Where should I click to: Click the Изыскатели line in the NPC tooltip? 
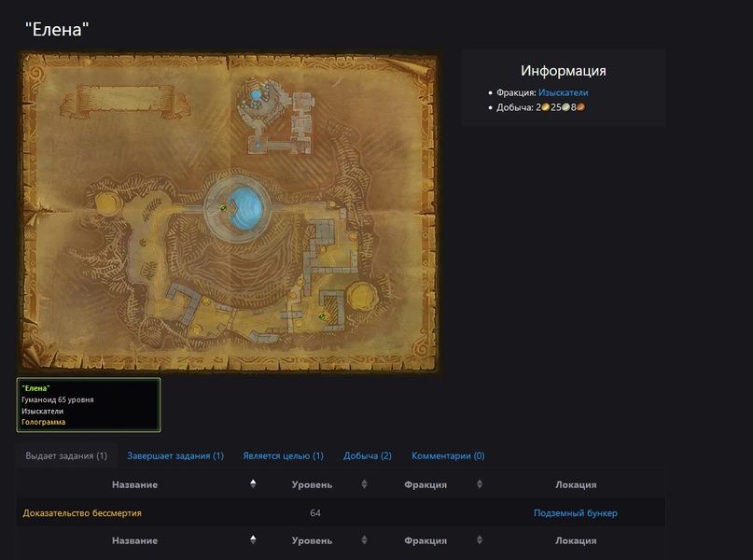pyautogui.click(x=42, y=411)
